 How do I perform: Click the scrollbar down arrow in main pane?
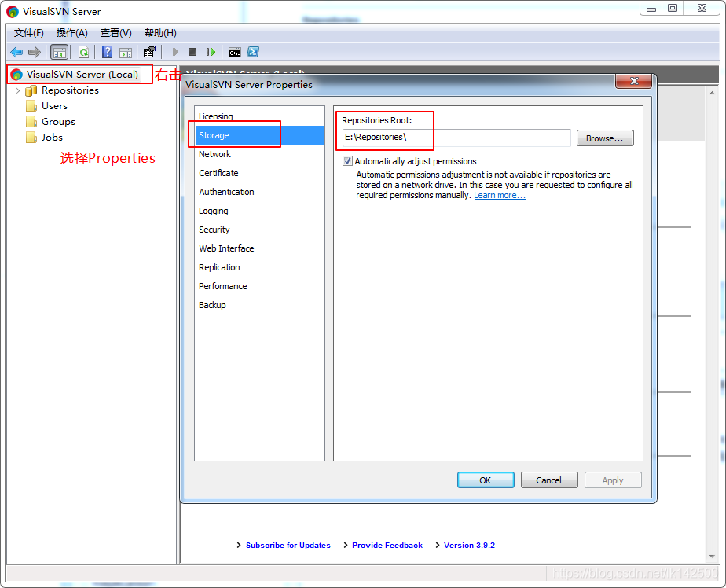[712, 557]
